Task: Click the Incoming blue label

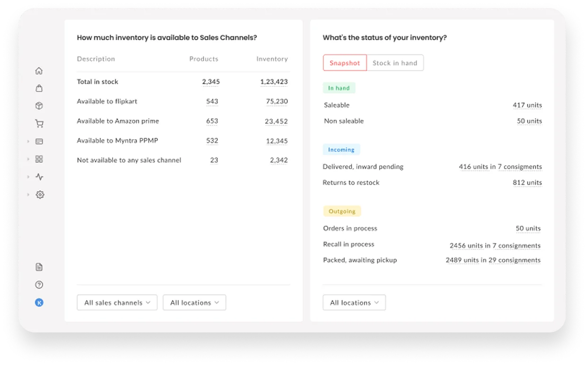Action: (x=341, y=150)
